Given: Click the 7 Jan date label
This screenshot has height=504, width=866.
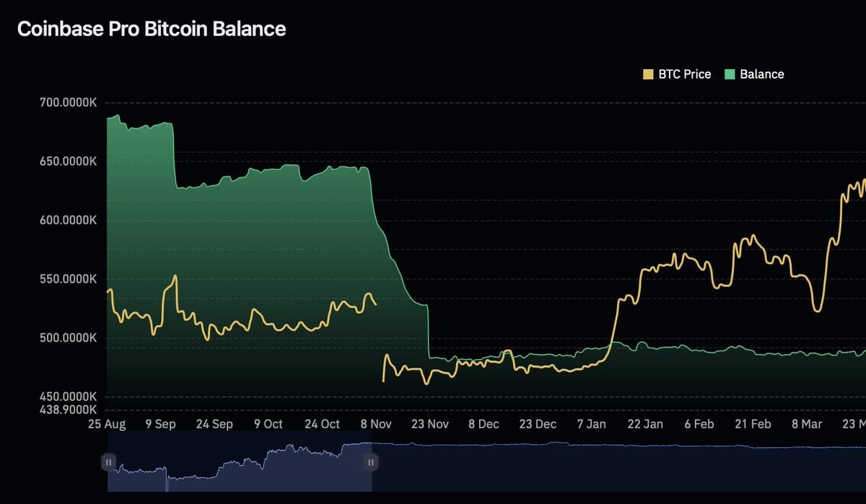Looking at the screenshot, I should (x=591, y=424).
